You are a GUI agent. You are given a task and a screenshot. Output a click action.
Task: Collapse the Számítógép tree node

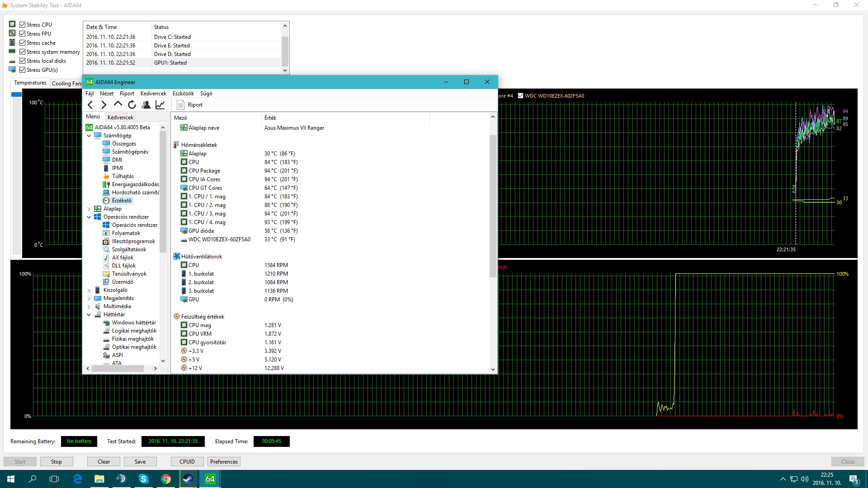coord(89,136)
